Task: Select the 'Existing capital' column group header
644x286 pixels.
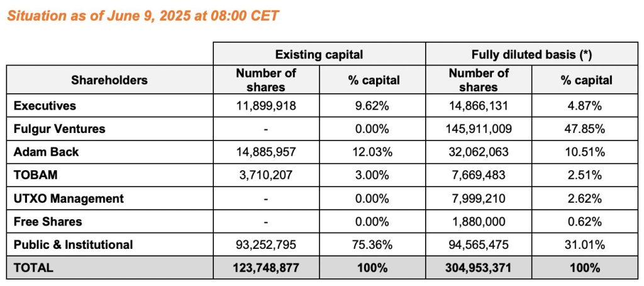Action: coord(319,55)
